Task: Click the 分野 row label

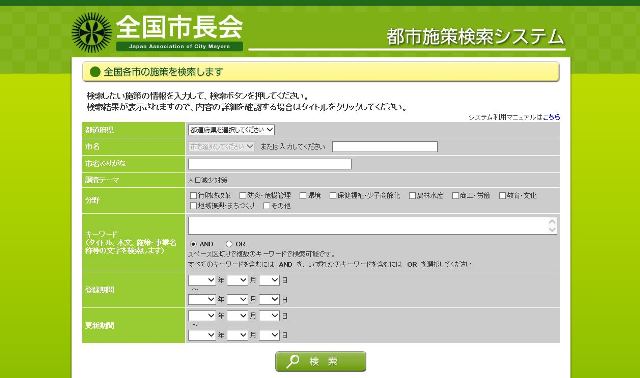Action: 93,200
